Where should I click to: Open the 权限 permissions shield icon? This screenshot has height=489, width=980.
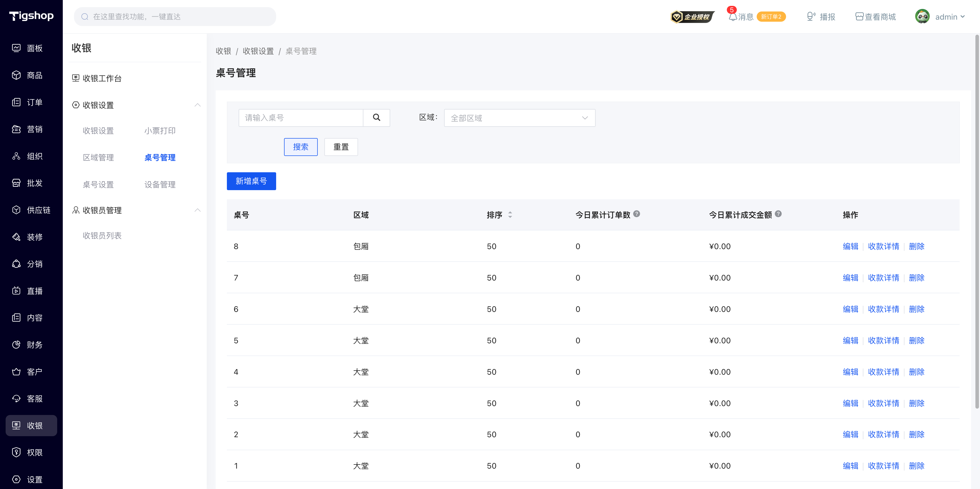[16, 452]
